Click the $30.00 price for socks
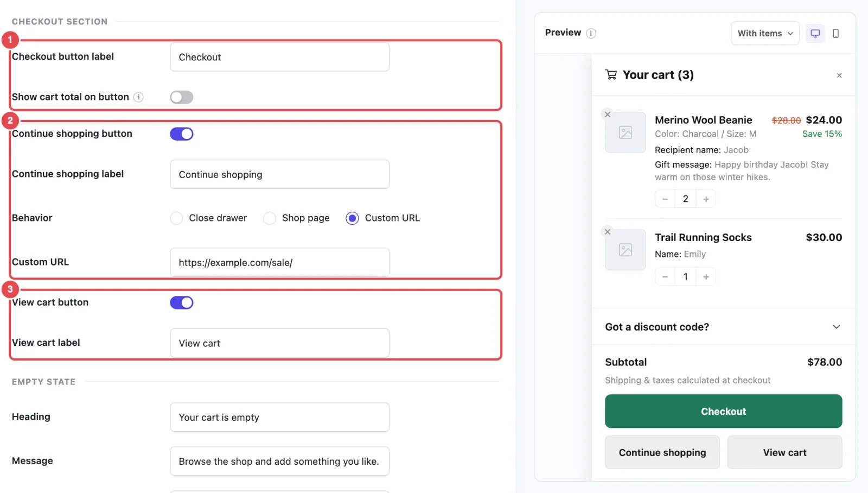 coord(824,237)
